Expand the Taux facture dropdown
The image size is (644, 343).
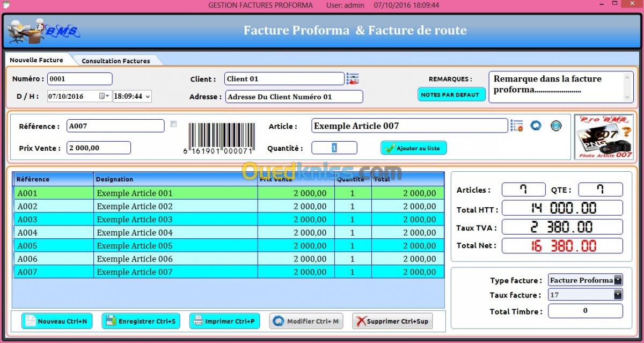tap(618, 295)
